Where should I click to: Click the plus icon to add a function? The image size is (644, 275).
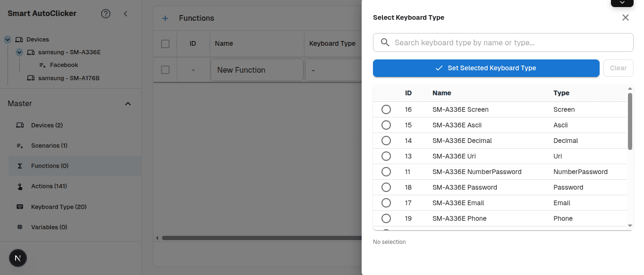click(165, 18)
